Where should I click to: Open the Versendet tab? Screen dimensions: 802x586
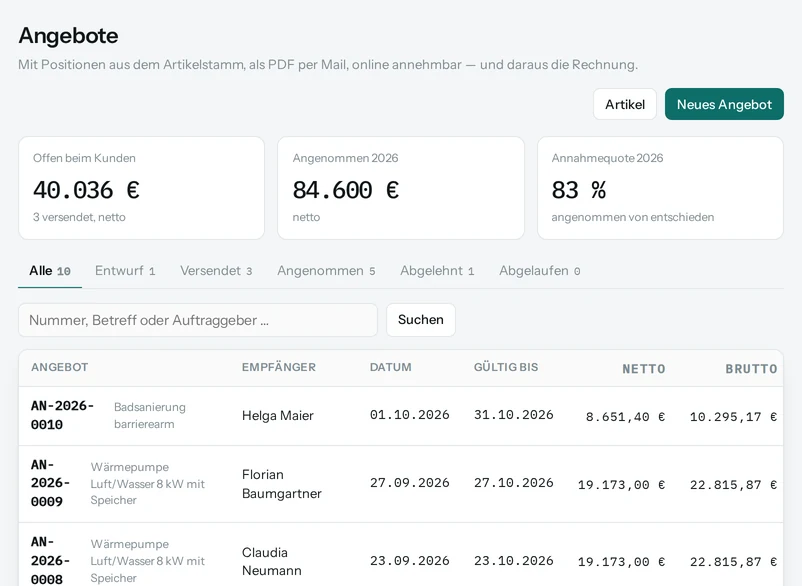[216, 271]
